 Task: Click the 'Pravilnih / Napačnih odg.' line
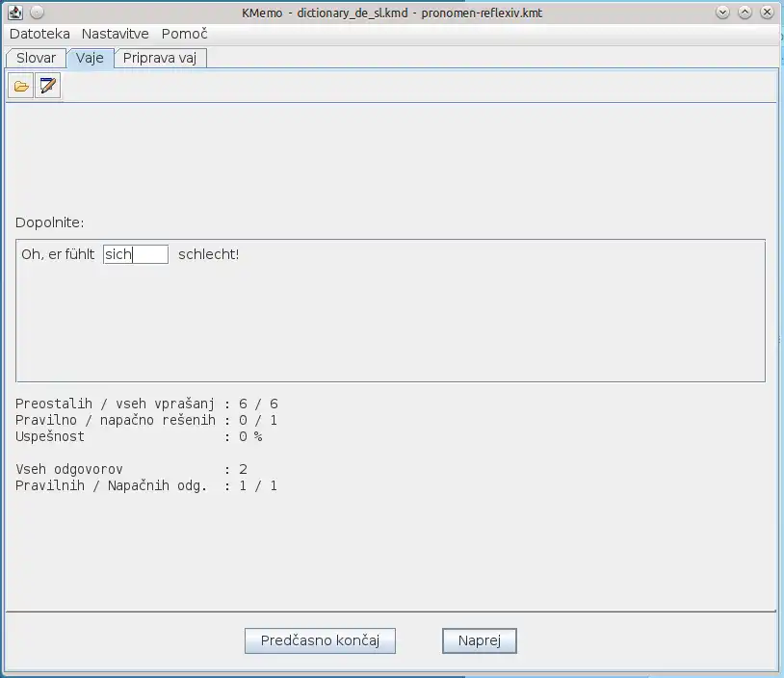coord(146,485)
